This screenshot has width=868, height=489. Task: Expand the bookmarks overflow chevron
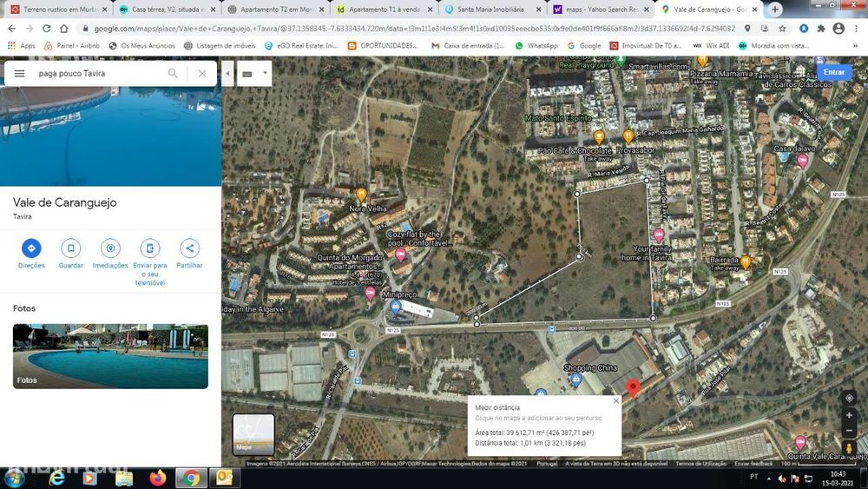coord(855,46)
